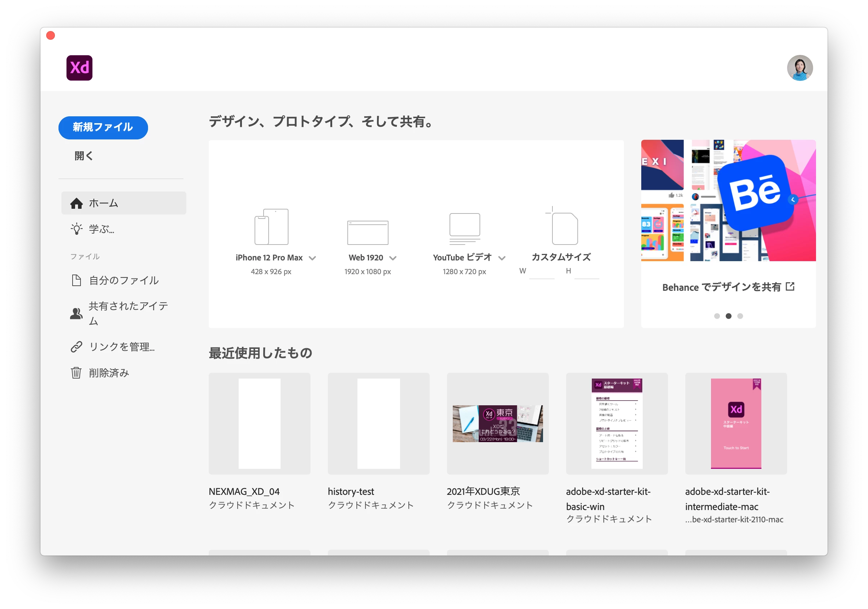This screenshot has width=868, height=609.
Task: Click the カスタムサイズ custom artboard icon
Action: pyautogui.click(x=562, y=226)
